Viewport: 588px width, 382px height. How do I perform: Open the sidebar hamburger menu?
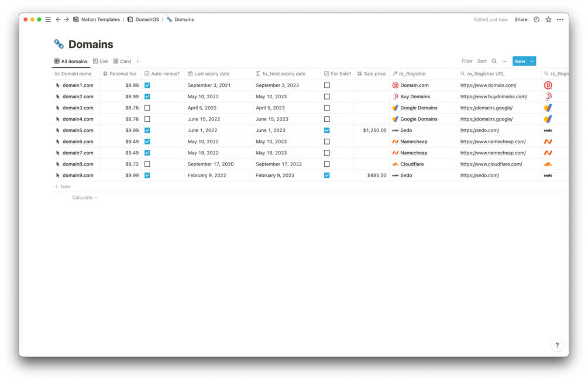tap(48, 19)
